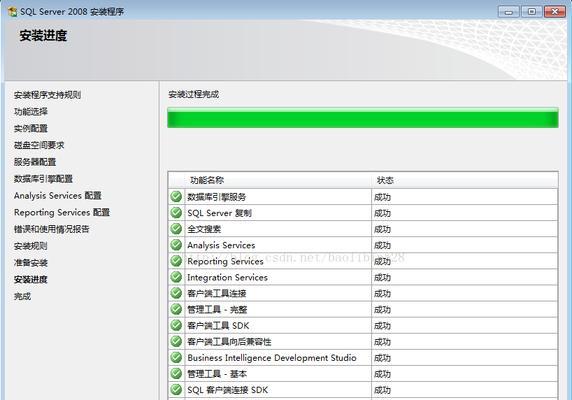The height and width of the screenshot is (400, 572).
Task: Click success icon beside 管理工具 - 完整
Action: [176, 309]
